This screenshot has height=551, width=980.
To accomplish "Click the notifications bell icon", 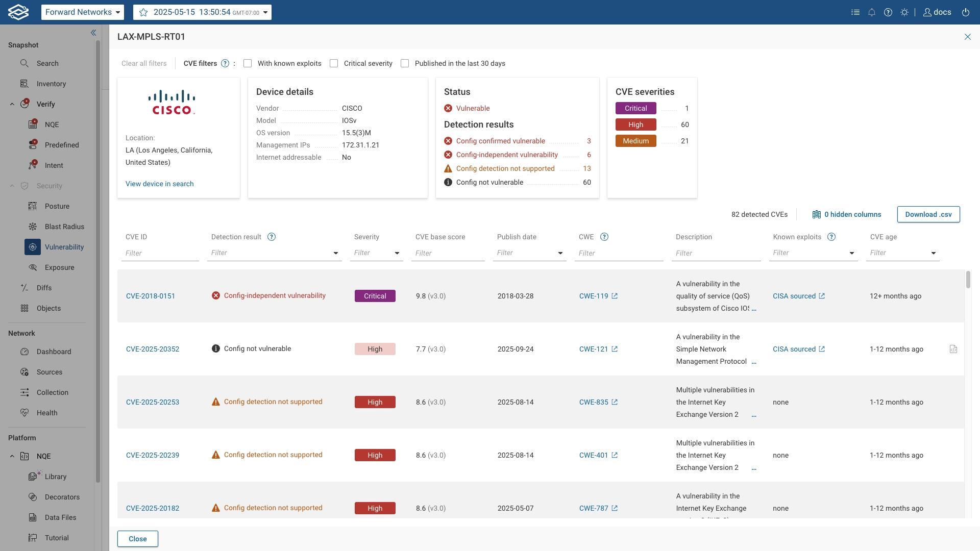I will click(x=872, y=12).
